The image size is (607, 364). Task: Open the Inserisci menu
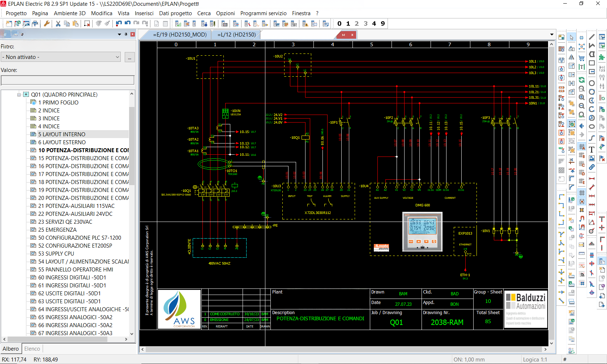click(x=144, y=13)
